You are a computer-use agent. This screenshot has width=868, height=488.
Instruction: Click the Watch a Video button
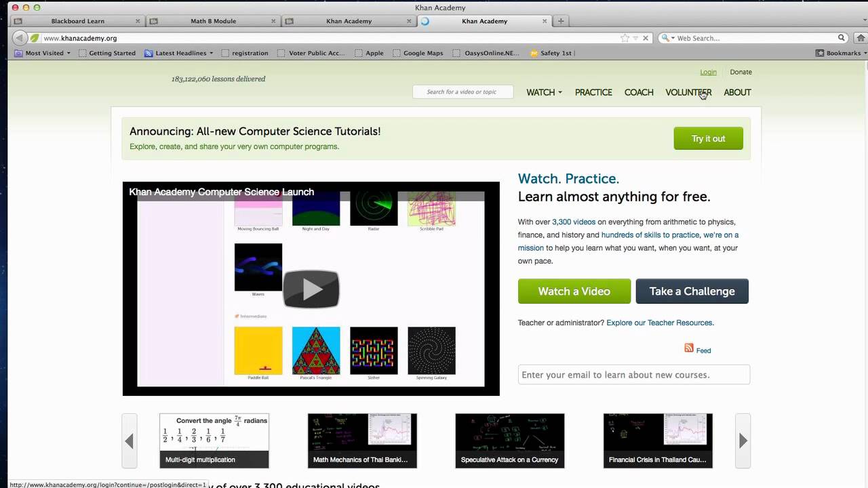click(x=574, y=291)
